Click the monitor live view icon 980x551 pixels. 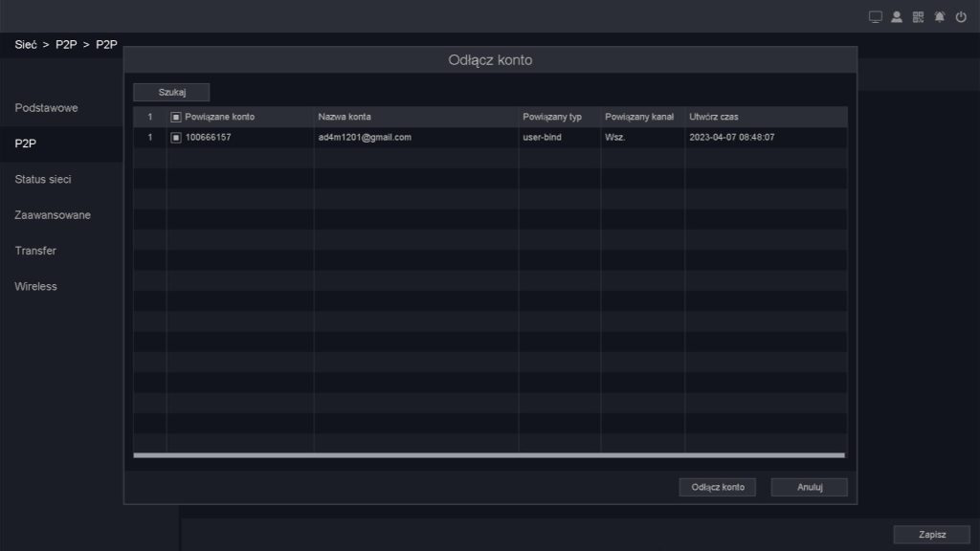click(875, 16)
